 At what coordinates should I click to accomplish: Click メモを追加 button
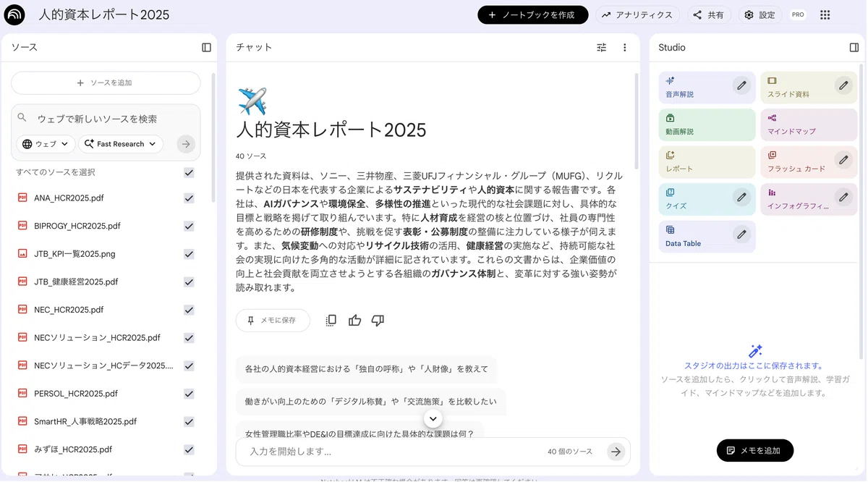coord(755,450)
